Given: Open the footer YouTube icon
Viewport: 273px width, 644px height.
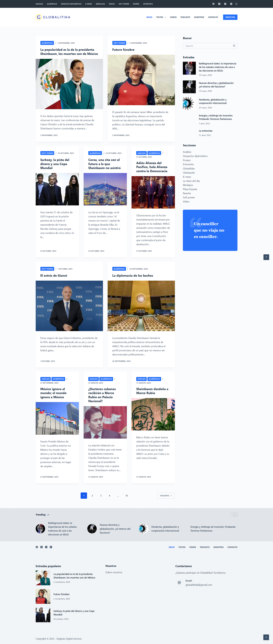Looking at the screenshot, I should [51, 547].
